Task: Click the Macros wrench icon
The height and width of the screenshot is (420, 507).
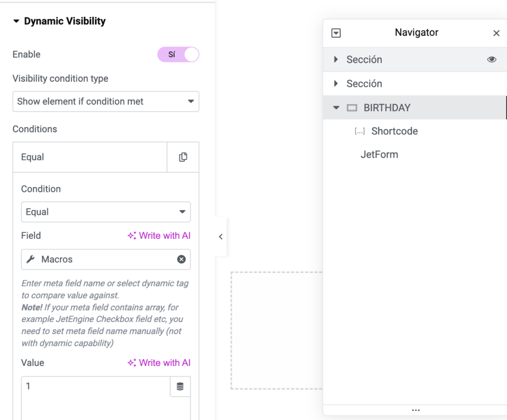Action: (x=30, y=259)
